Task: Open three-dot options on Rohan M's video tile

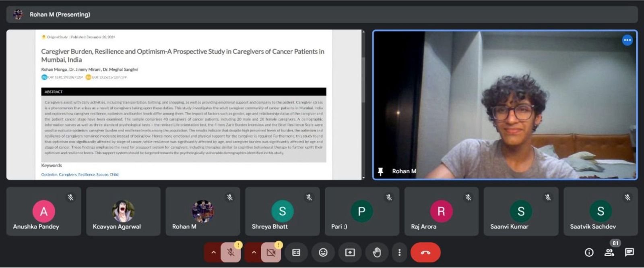Action: point(627,40)
